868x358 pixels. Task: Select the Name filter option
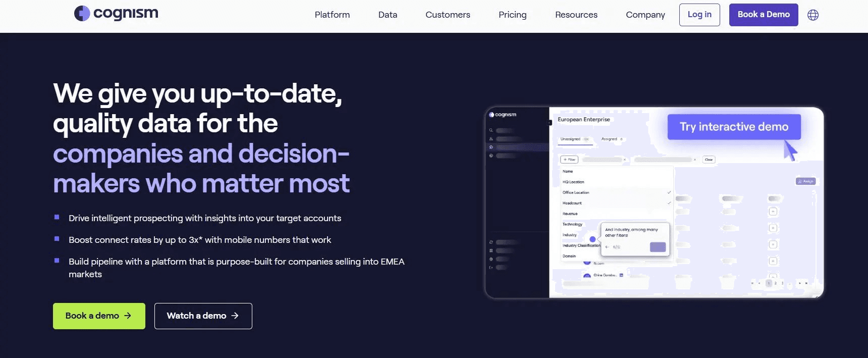(x=617, y=172)
